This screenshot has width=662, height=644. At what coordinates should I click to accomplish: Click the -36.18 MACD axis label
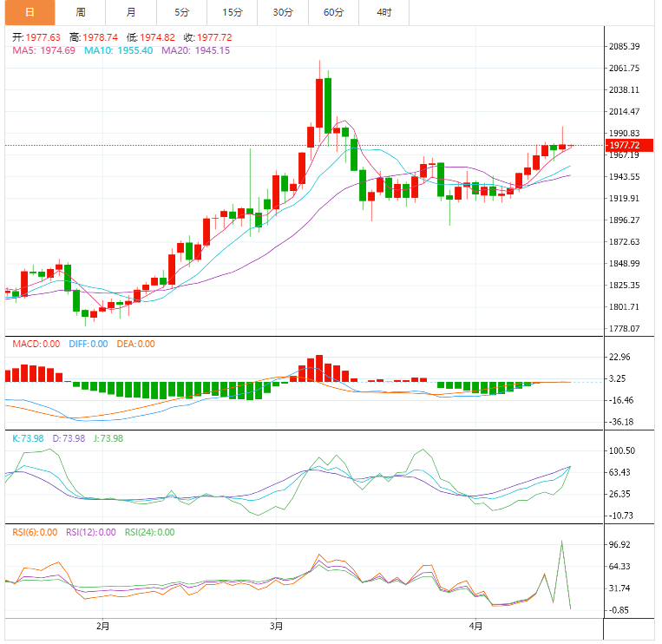(621, 422)
